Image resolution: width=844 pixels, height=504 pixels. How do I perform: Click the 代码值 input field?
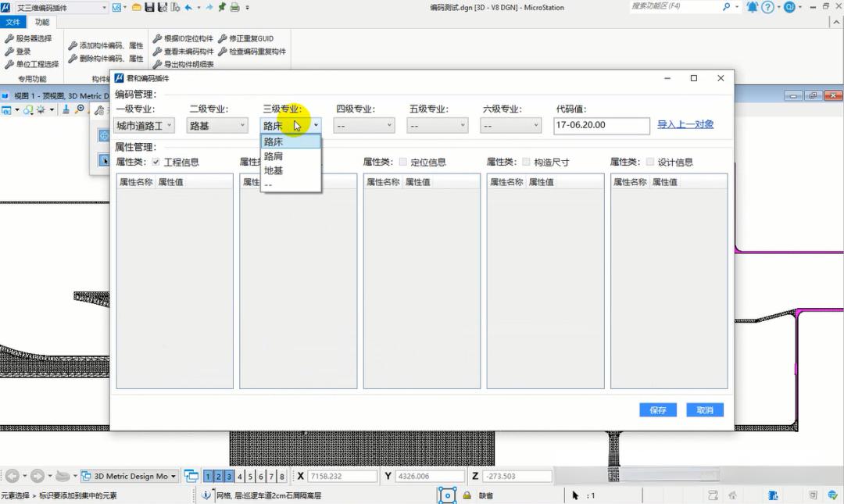tap(601, 125)
